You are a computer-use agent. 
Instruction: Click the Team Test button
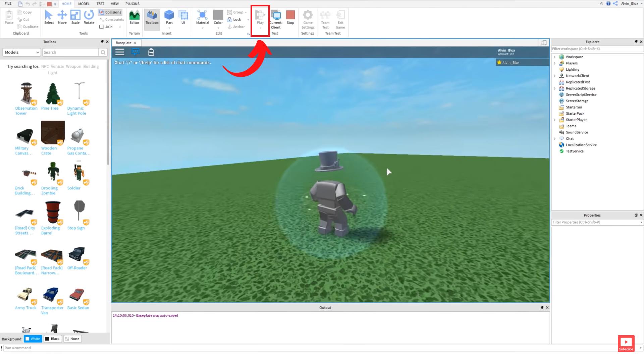325,19
